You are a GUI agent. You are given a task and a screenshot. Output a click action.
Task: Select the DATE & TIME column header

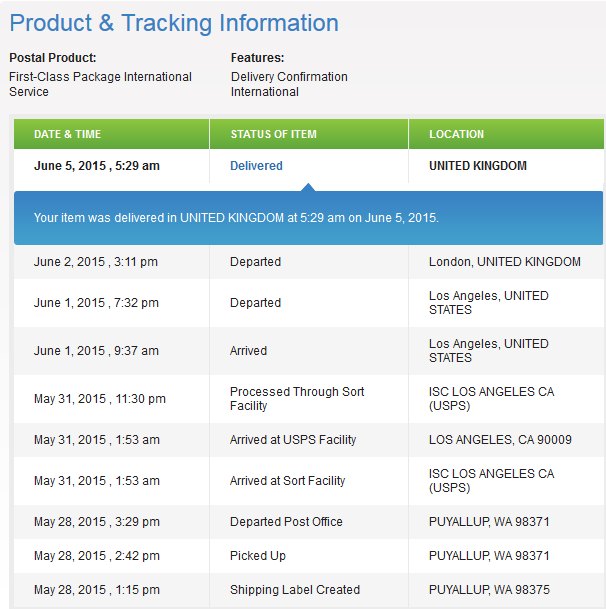point(111,134)
